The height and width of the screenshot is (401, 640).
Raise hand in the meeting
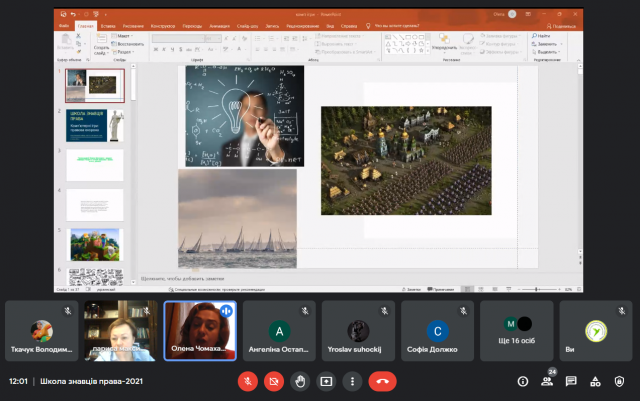coord(300,381)
